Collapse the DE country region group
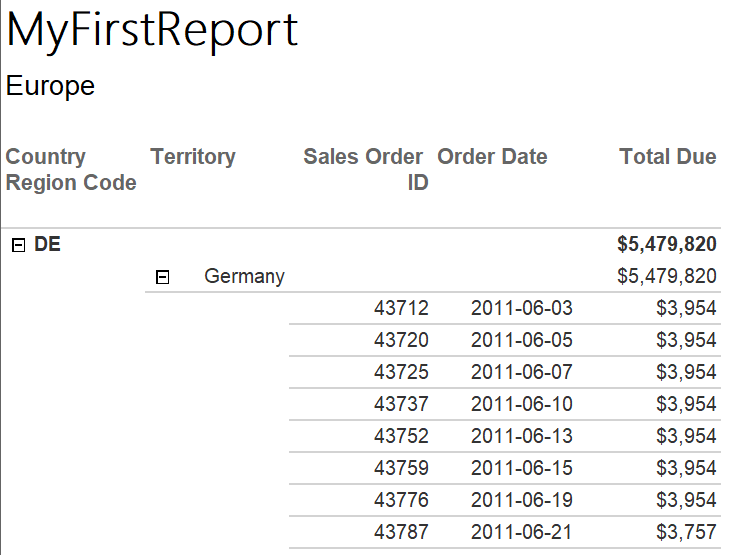Image resolution: width=746 pixels, height=555 pixels. coord(18,245)
